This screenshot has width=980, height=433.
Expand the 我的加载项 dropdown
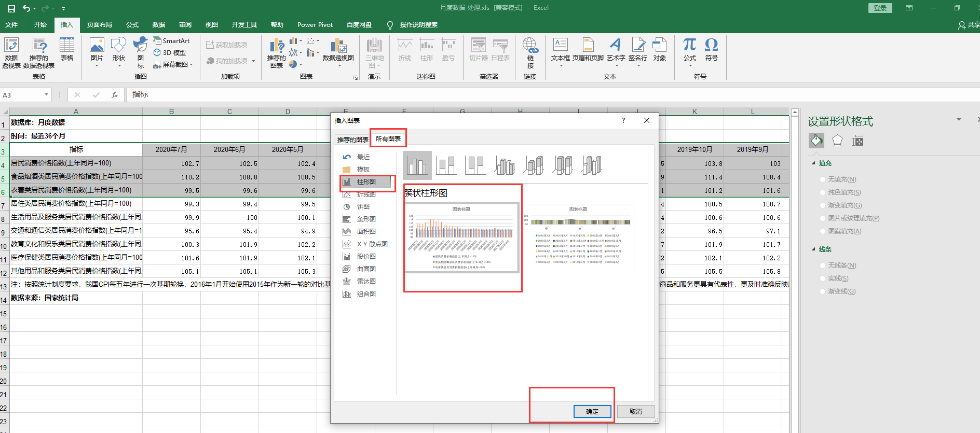tap(253, 61)
